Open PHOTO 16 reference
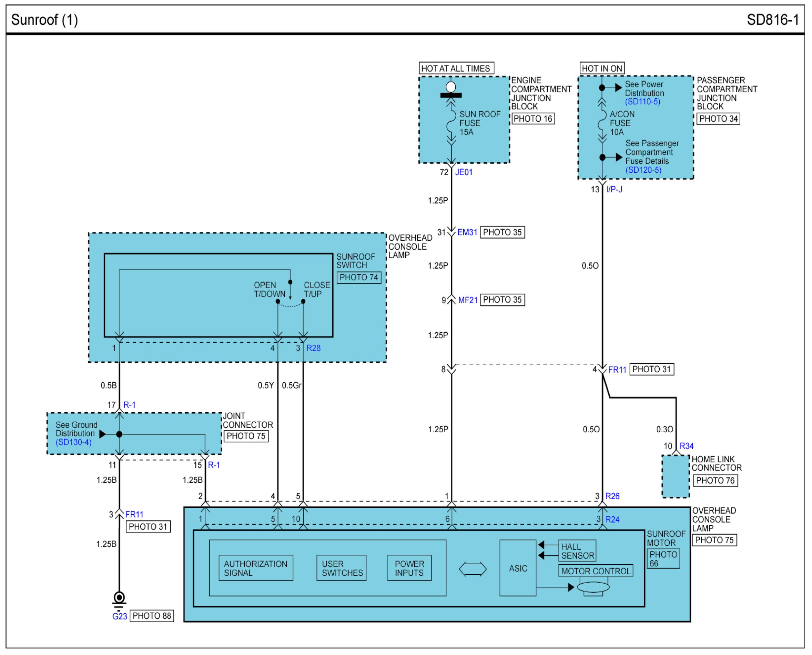This screenshot has width=812, height=655. coord(532,119)
